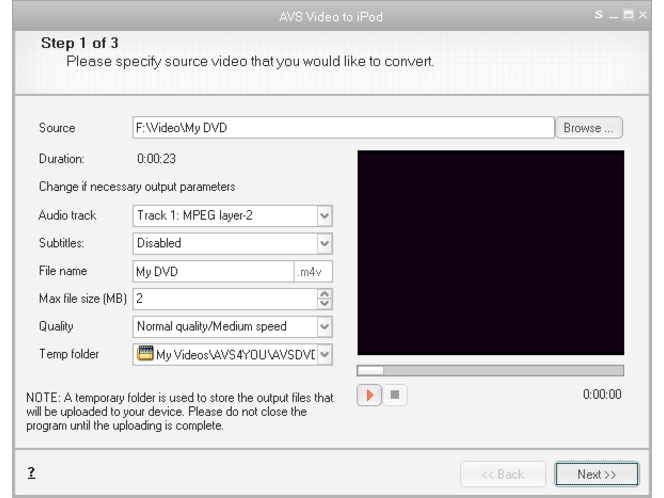The width and height of the screenshot is (664, 498).
Task: Open help via the question mark
Action: (31, 473)
